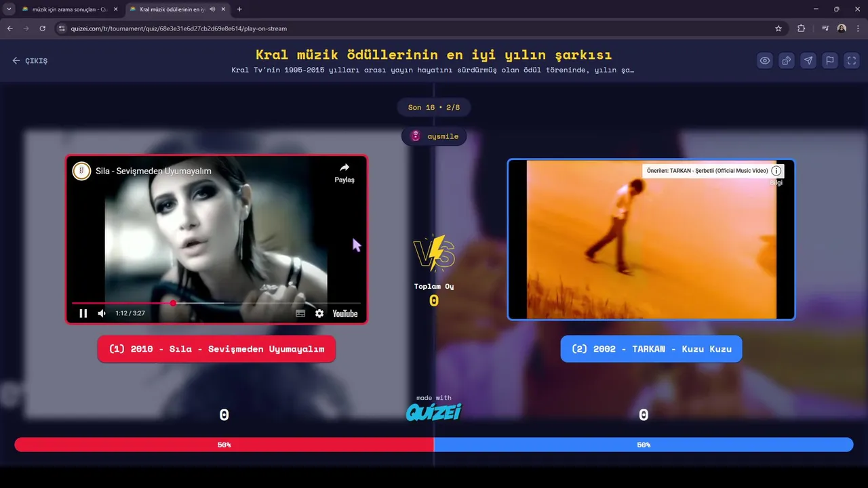
Task: Click the flag report icon
Action: (x=830, y=60)
